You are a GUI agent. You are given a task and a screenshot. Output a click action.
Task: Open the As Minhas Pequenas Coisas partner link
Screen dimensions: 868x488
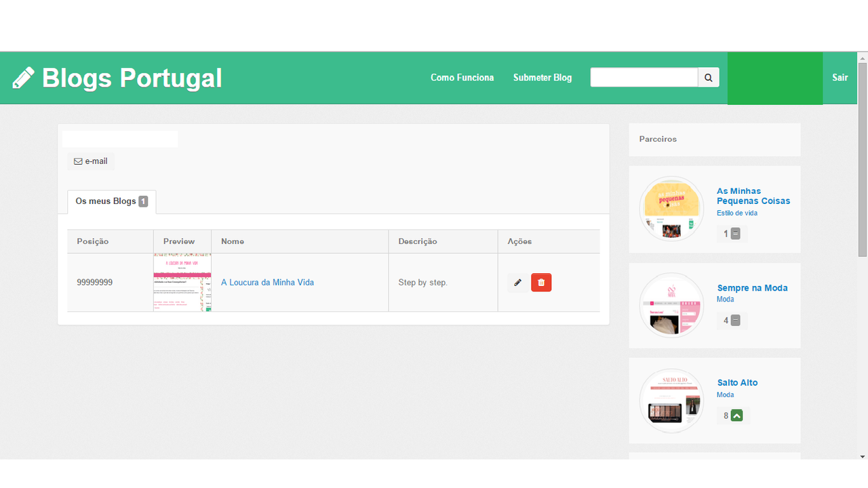click(753, 196)
